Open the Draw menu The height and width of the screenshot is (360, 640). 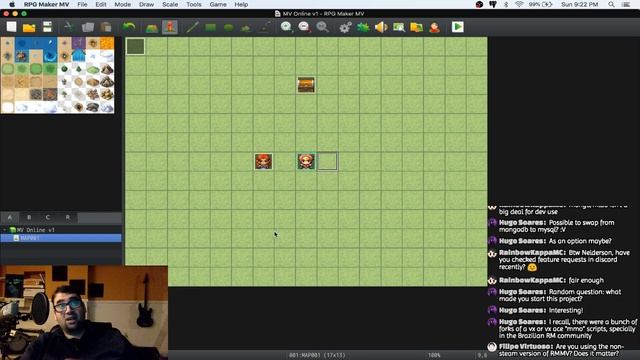pyautogui.click(x=146, y=4)
